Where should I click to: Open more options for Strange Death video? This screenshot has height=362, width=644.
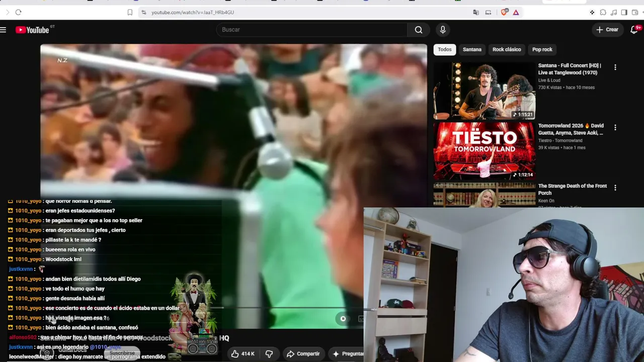615,188
